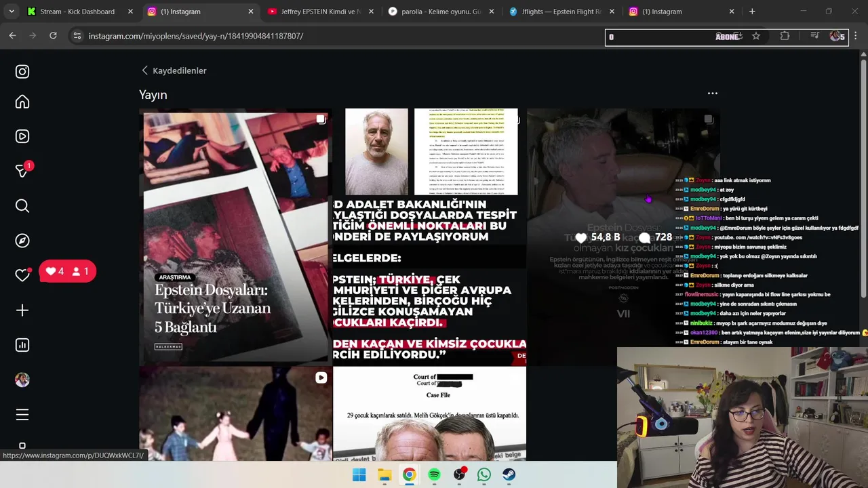This screenshot has width=868, height=488.
Task: Open the Dashboard insights chart icon
Action: (x=22, y=345)
